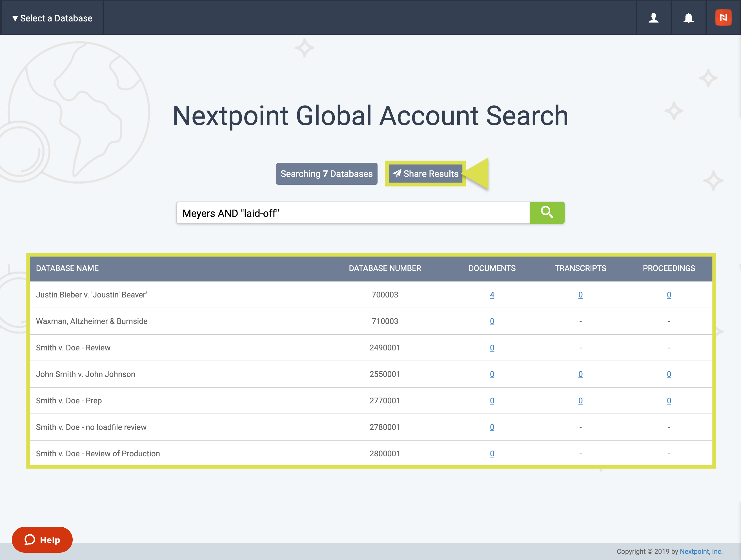
Task: Click the Share Results button
Action: 425,174
